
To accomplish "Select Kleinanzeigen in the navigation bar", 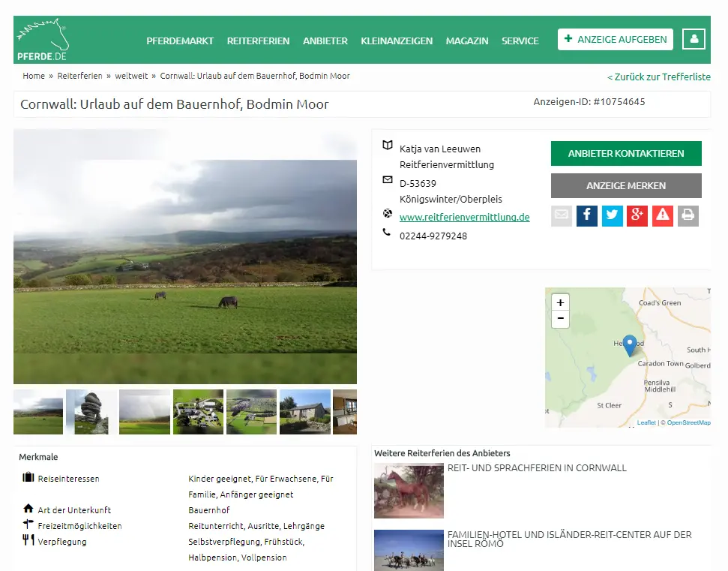I will (x=397, y=41).
